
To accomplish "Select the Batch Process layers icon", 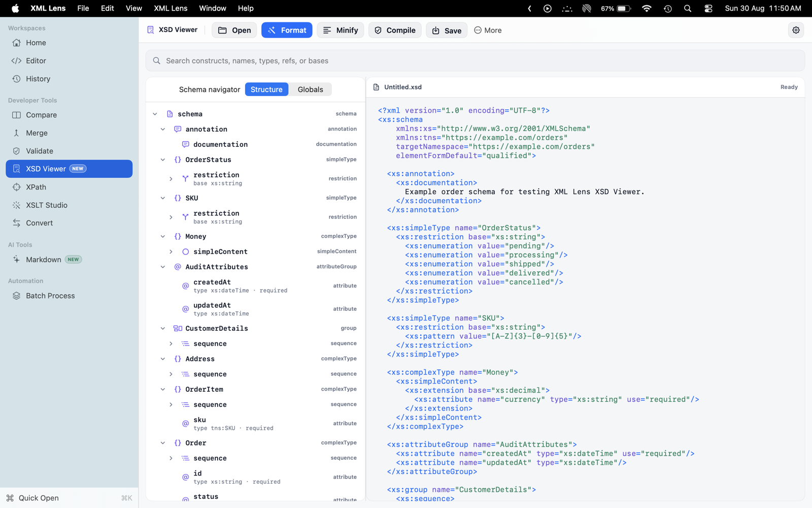I will [17, 296].
